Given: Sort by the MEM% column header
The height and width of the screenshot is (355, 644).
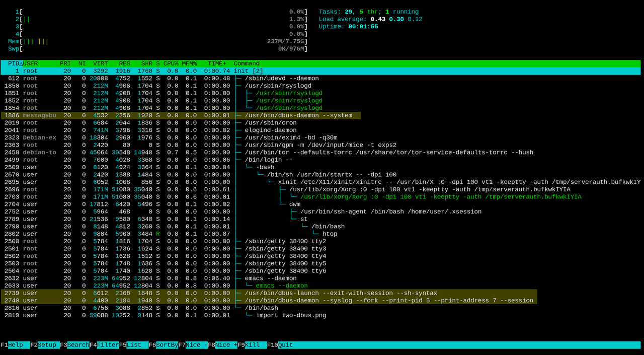Looking at the screenshot, I should 190,63.
